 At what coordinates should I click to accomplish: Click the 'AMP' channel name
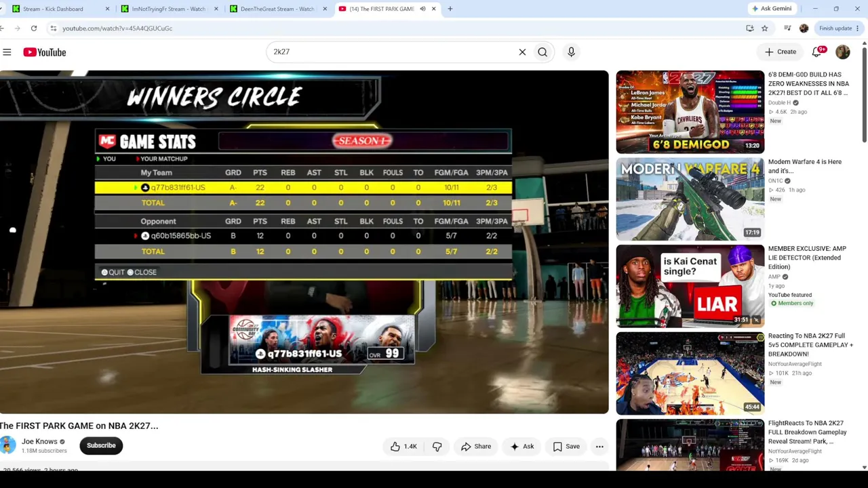[774, 277]
